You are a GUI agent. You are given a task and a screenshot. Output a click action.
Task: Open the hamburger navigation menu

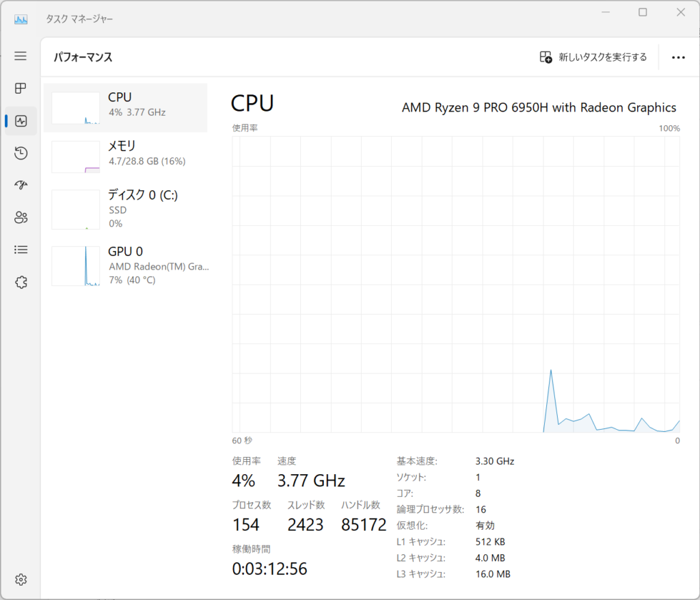pyautogui.click(x=21, y=56)
